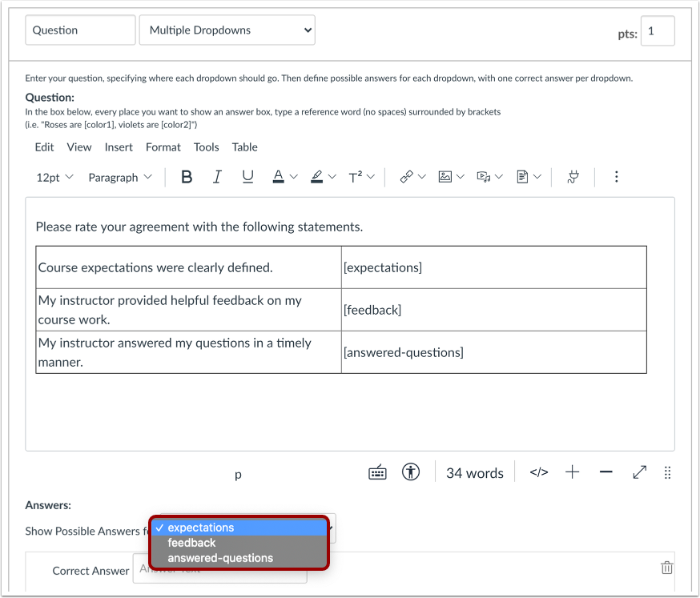
Task: Apply underline formatting
Action: pyautogui.click(x=247, y=177)
